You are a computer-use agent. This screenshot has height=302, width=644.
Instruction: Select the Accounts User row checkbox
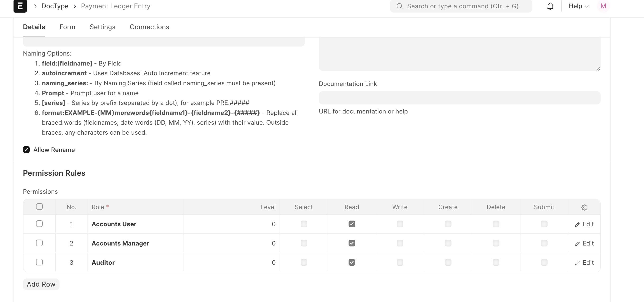pos(39,224)
